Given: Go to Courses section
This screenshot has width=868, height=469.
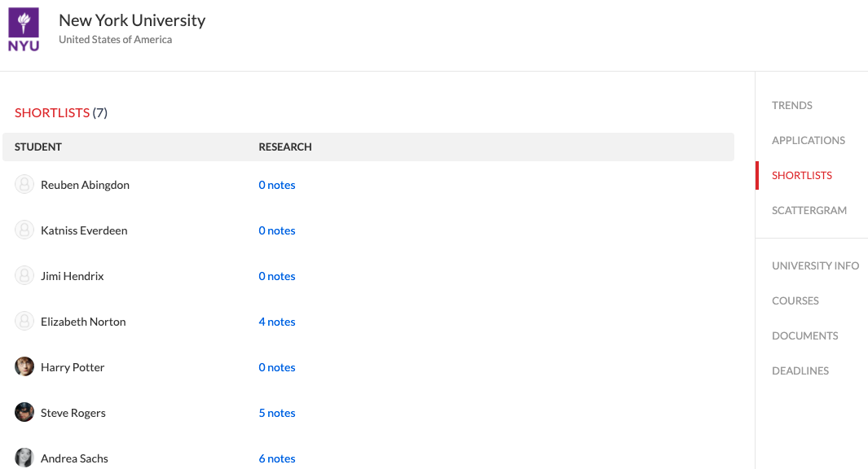Looking at the screenshot, I should click(795, 301).
